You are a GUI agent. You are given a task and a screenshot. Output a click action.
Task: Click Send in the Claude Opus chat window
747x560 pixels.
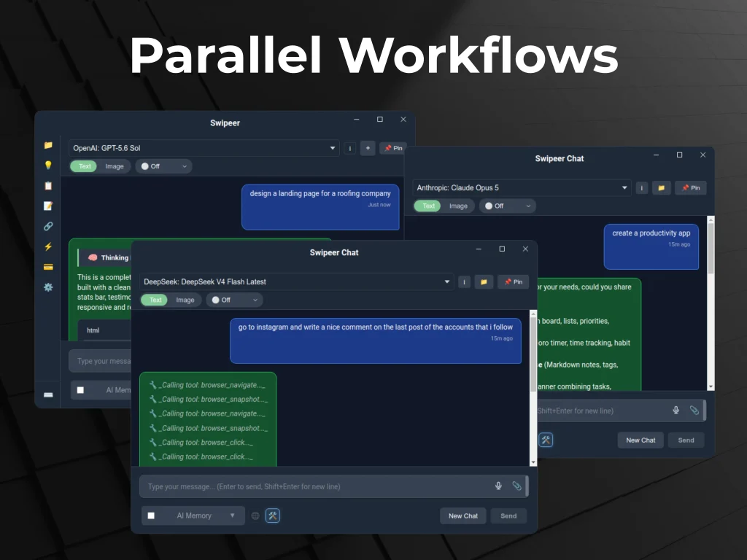pos(686,440)
